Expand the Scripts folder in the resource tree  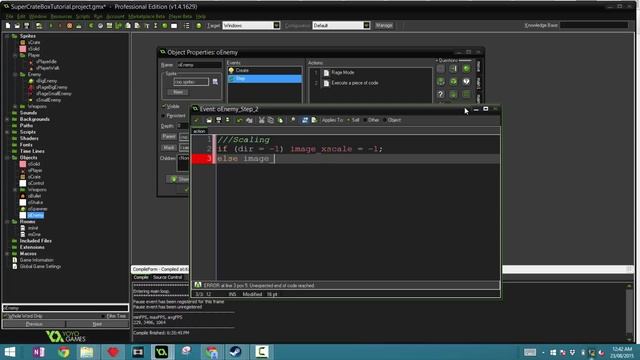[7, 132]
